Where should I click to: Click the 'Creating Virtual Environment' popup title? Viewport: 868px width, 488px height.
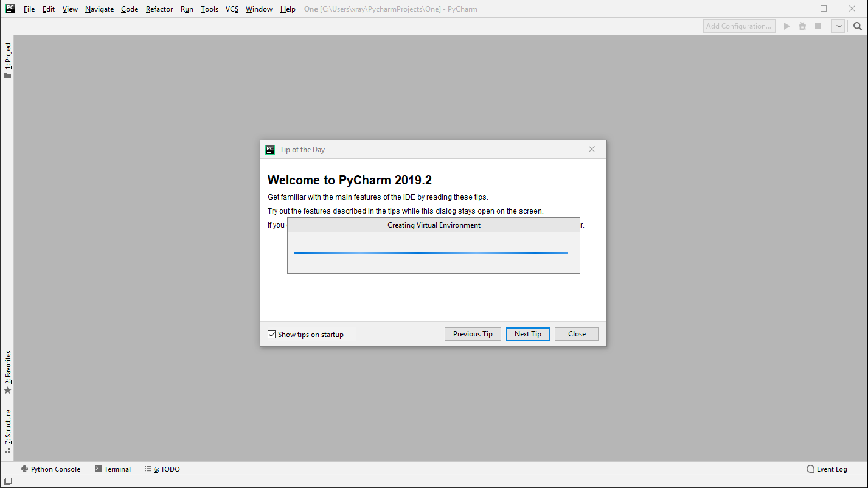click(x=434, y=225)
